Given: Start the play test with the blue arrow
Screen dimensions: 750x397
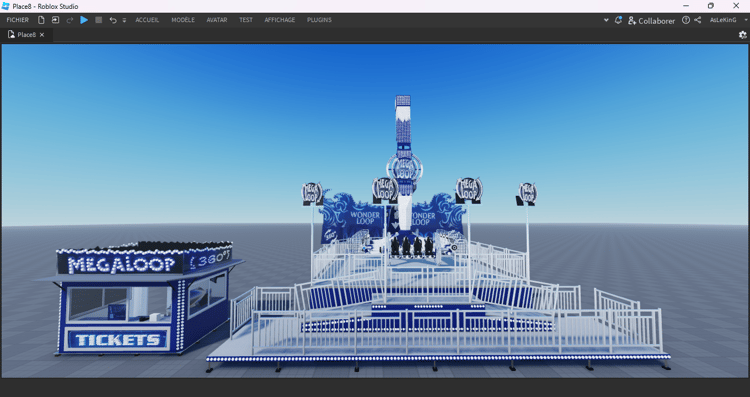Looking at the screenshot, I should (84, 20).
